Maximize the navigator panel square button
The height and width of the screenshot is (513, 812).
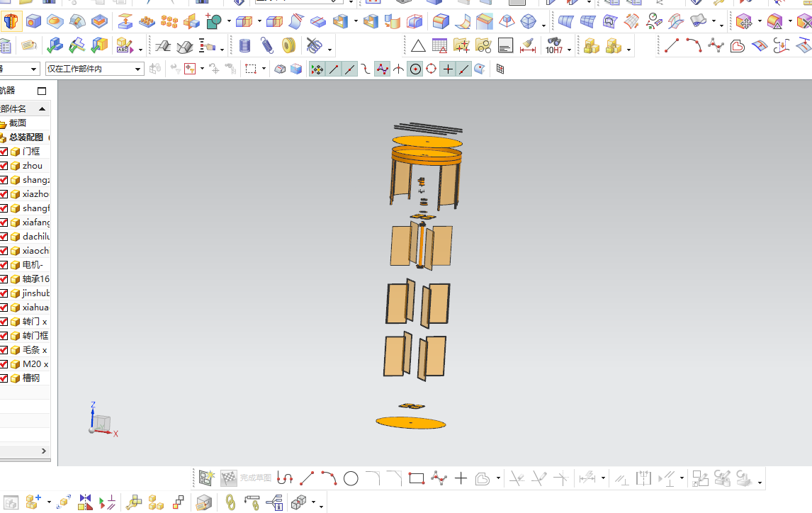pos(42,91)
